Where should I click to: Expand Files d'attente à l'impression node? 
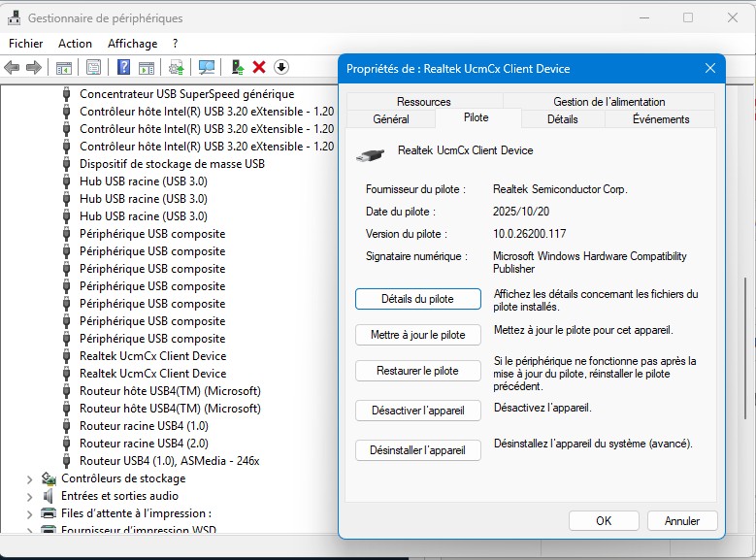[29, 513]
